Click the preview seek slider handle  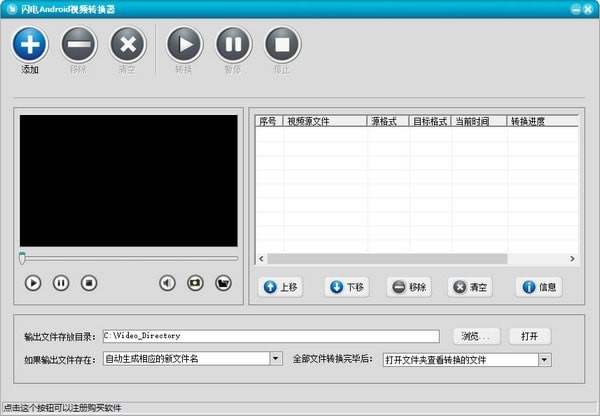coord(22,258)
